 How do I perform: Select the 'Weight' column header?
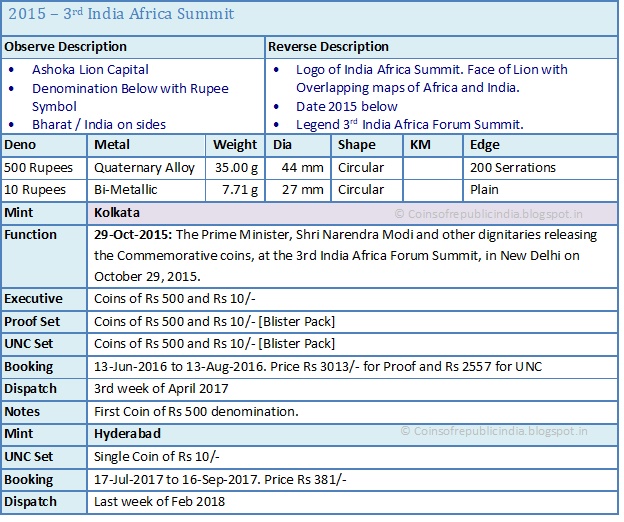pos(235,145)
